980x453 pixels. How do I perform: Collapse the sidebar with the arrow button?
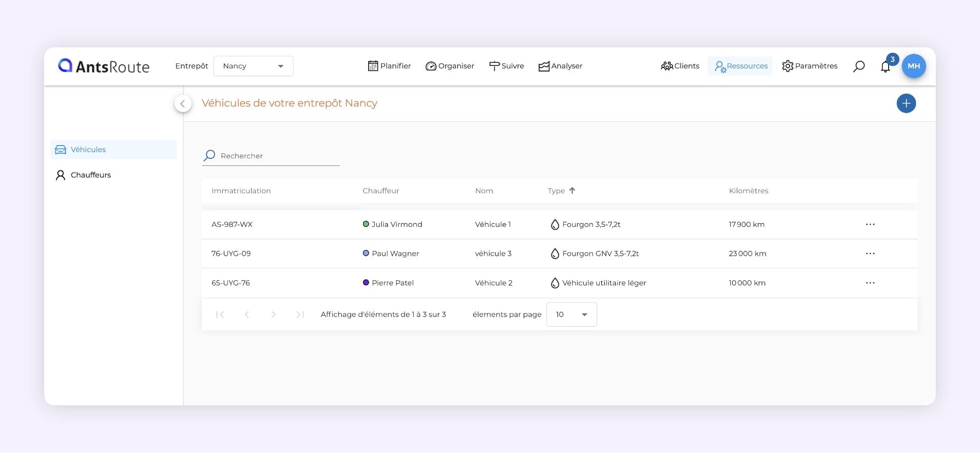coord(183,103)
